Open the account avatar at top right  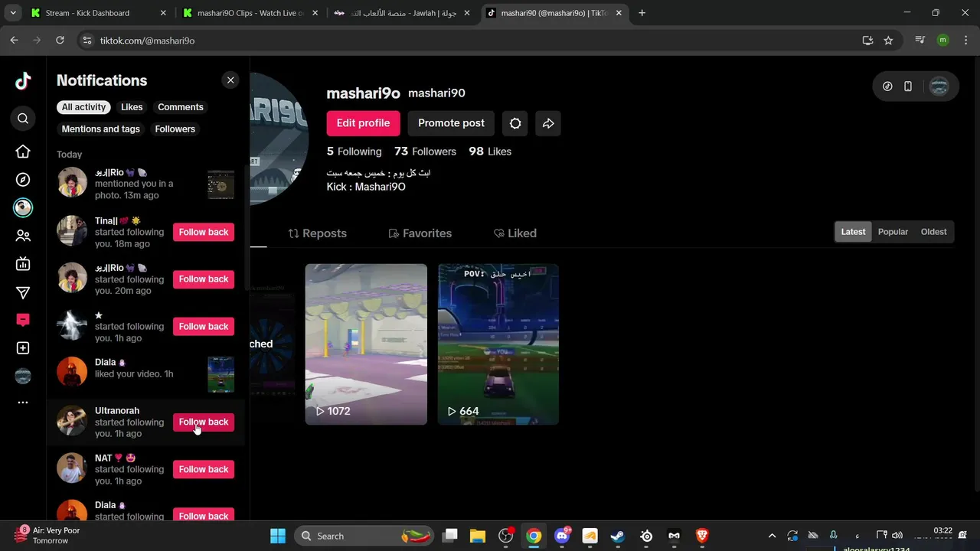(939, 86)
